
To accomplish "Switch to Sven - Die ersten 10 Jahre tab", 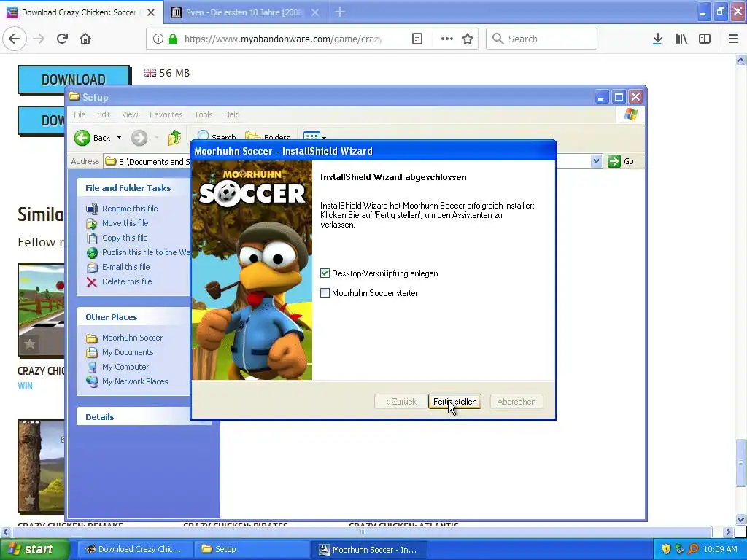I will tap(242, 12).
